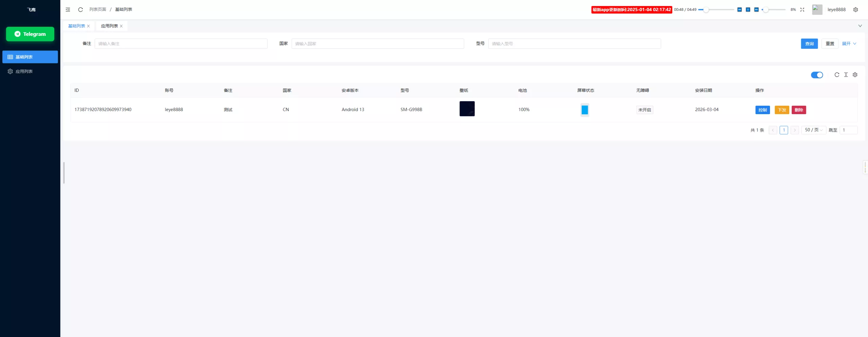Open the Telegram link button
868x337 pixels.
[30, 34]
